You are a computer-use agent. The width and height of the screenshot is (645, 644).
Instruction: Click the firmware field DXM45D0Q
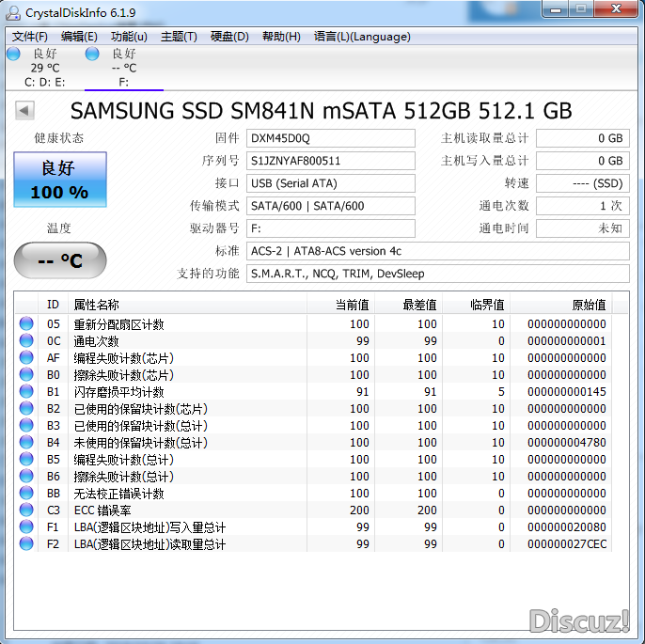(x=331, y=138)
